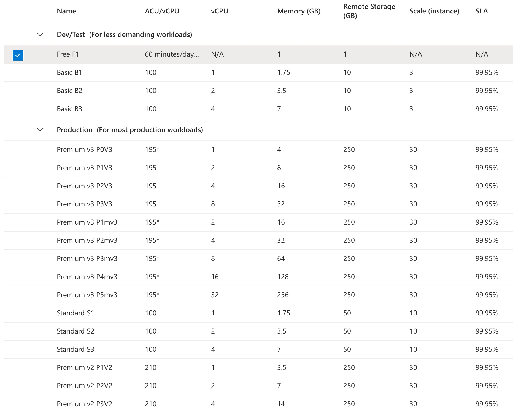Select Premium v3 P5mv3 row

click(87, 295)
